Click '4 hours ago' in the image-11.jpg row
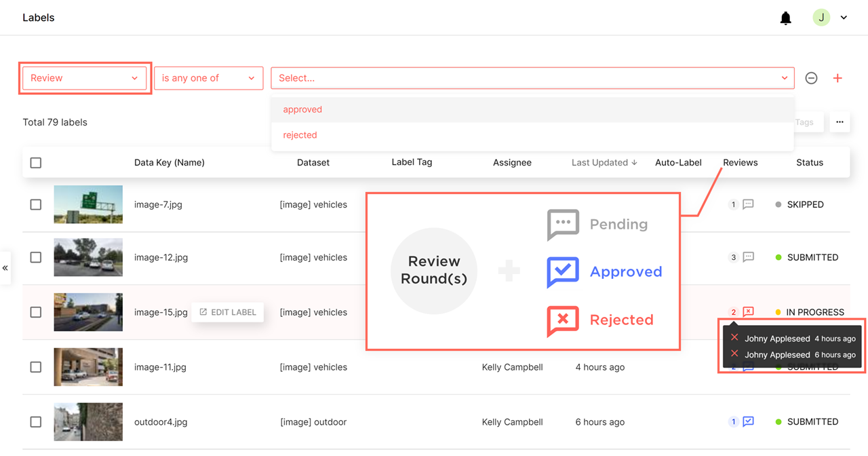This screenshot has height=456, width=868. click(x=600, y=367)
